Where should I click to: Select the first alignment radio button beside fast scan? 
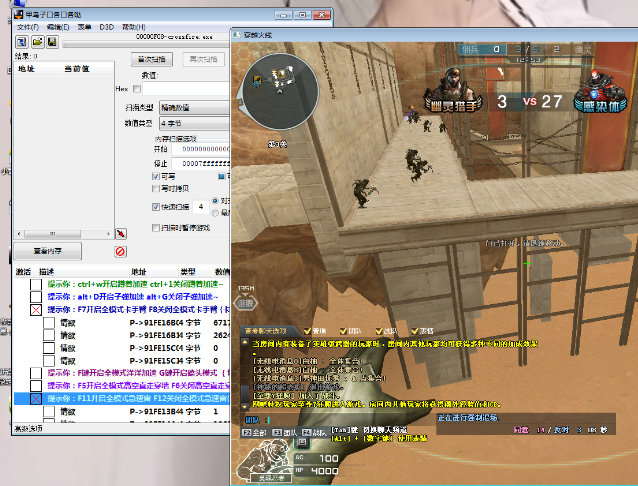click(215, 201)
